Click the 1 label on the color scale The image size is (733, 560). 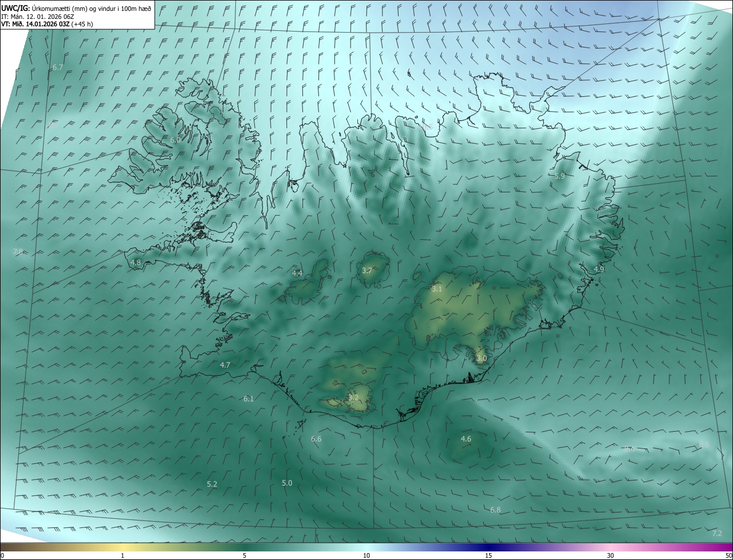point(123,555)
